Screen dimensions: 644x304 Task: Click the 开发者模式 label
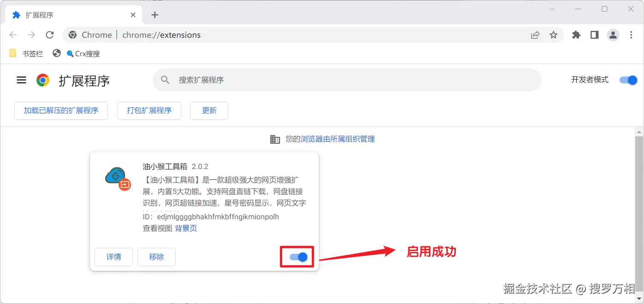tap(590, 80)
